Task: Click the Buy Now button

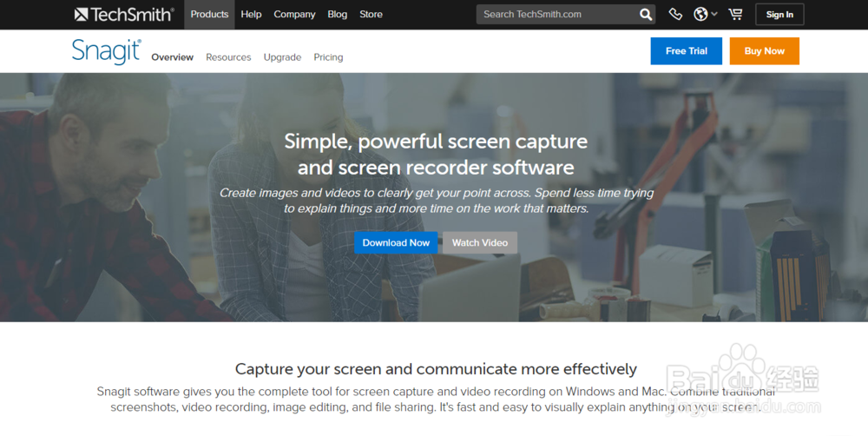Action: pos(765,51)
